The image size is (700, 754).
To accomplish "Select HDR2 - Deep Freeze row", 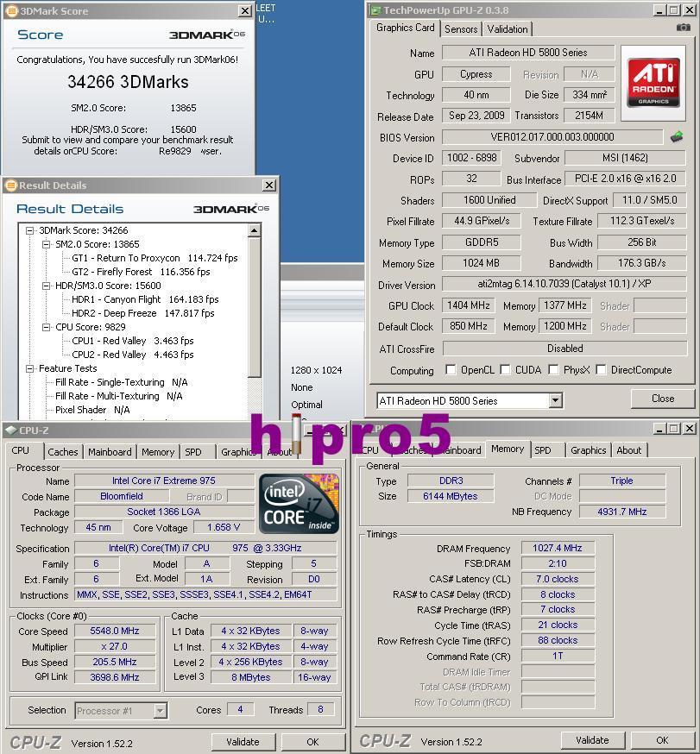I will (143, 313).
